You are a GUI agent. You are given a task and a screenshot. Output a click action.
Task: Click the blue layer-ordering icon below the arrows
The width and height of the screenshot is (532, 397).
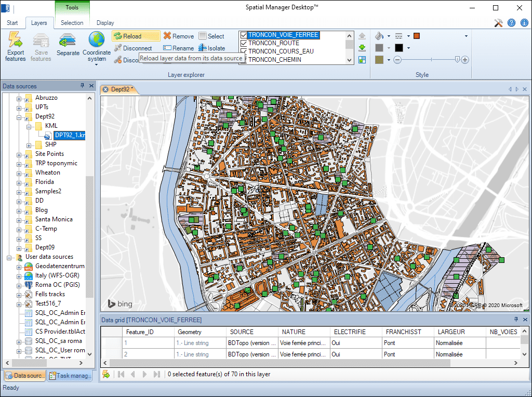pos(362,60)
